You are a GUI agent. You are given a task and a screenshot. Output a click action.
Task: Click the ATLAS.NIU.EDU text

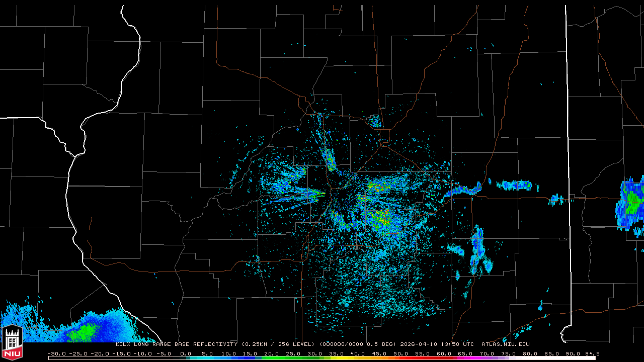click(x=505, y=344)
